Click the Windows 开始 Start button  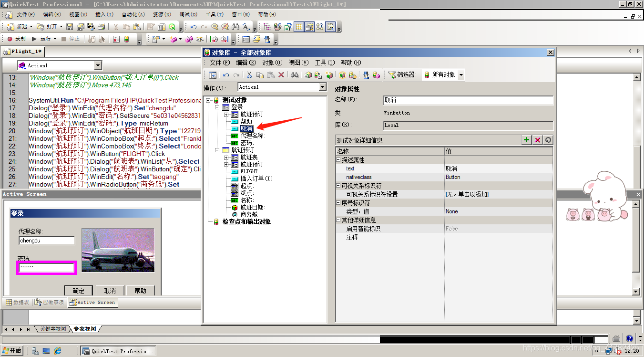[x=11, y=351]
